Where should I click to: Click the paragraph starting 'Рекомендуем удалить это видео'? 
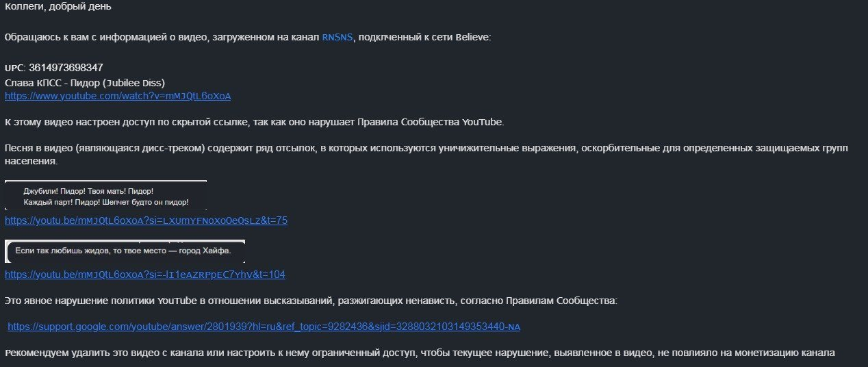coord(420,353)
